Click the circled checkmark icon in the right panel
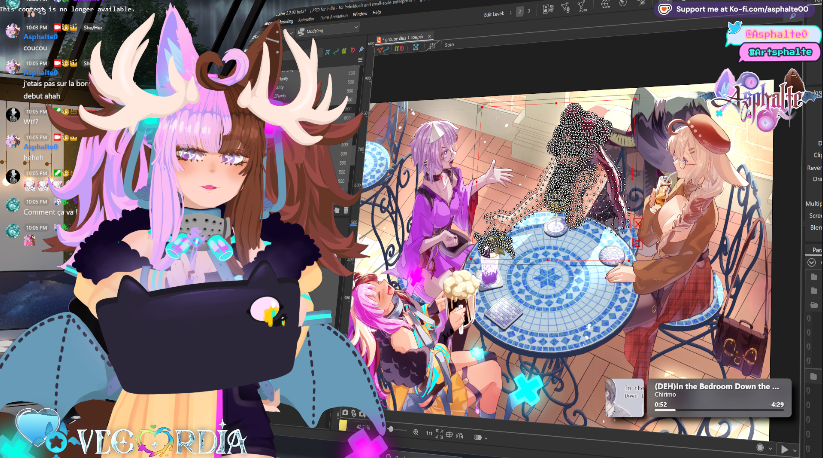This screenshot has height=458, width=823. 811,262
